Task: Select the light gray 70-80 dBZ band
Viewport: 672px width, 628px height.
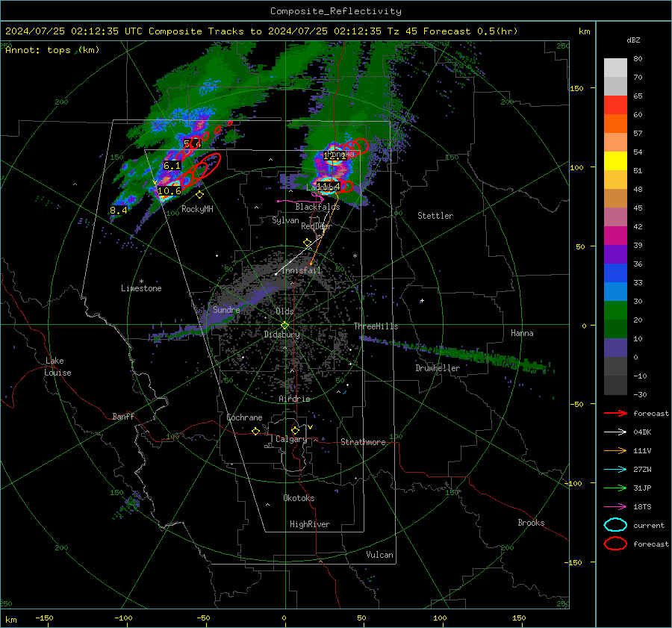Action: (x=615, y=68)
